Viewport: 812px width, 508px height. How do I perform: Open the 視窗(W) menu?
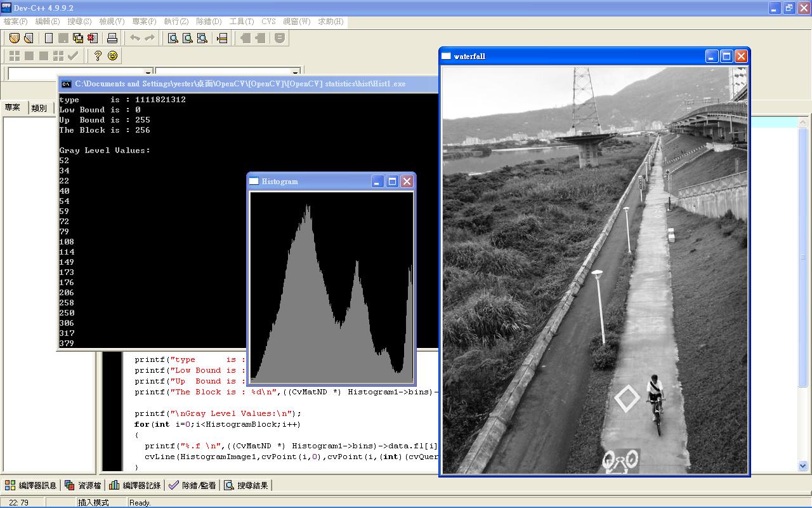coord(297,22)
